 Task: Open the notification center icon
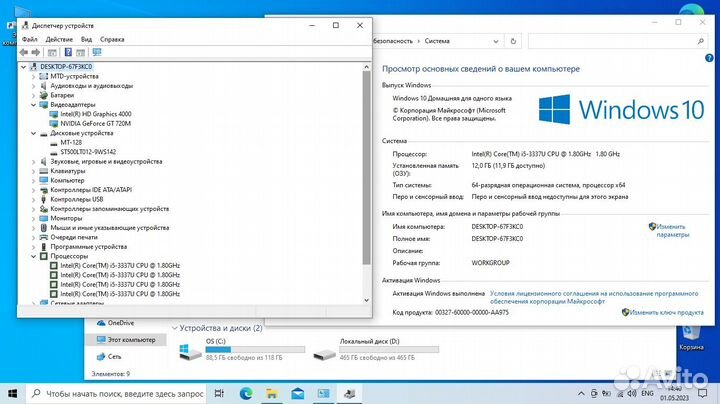coord(703,393)
